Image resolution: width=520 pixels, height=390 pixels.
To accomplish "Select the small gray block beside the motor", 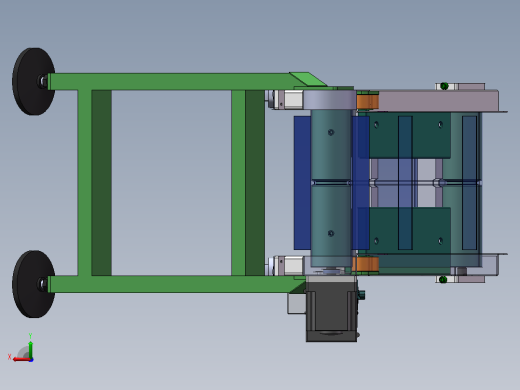I will pyautogui.click(x=297, y=303).
